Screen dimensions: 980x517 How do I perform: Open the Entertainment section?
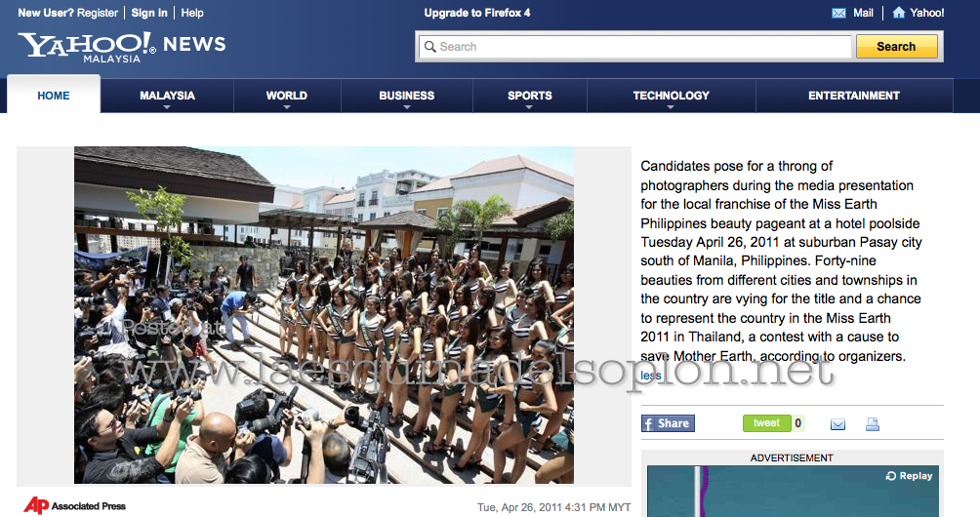click(x=853, y=96)
